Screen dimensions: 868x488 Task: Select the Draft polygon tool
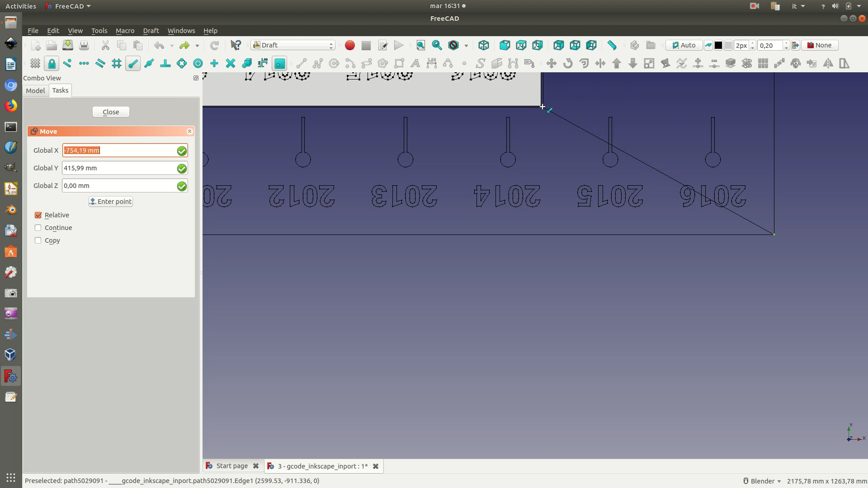coord(383,63)
